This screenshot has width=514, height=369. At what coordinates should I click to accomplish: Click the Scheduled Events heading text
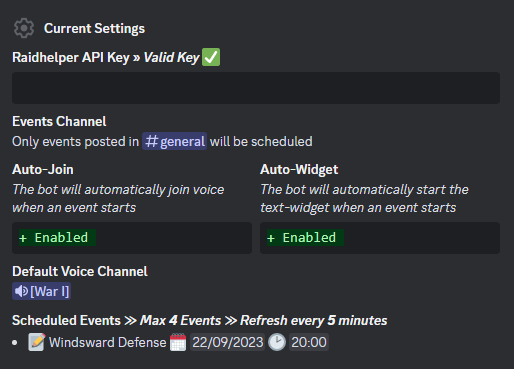[66, 320]
